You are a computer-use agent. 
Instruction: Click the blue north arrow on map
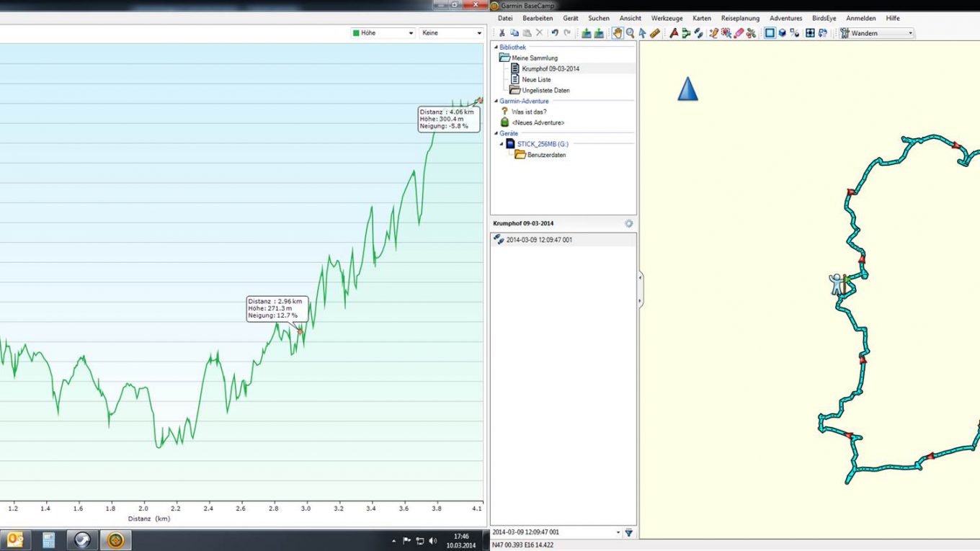coord(688,89)
